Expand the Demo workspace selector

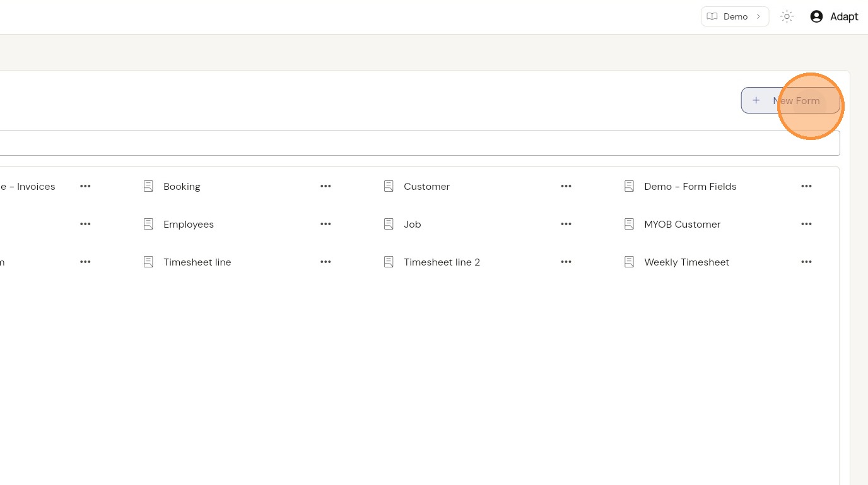pyautogui.click(x=735, y=16)
